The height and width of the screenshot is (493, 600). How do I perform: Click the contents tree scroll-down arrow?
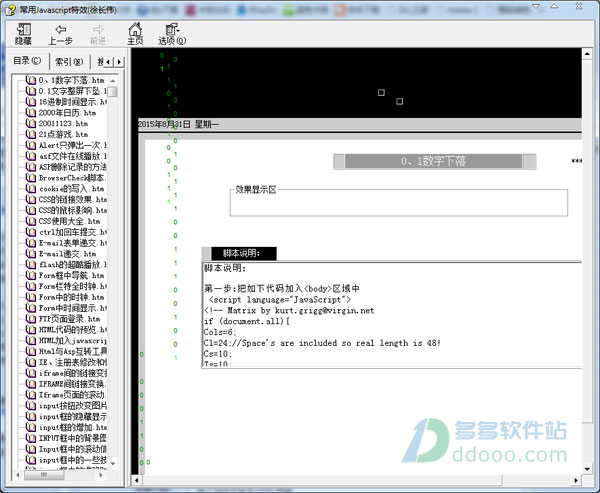(112, 464)
